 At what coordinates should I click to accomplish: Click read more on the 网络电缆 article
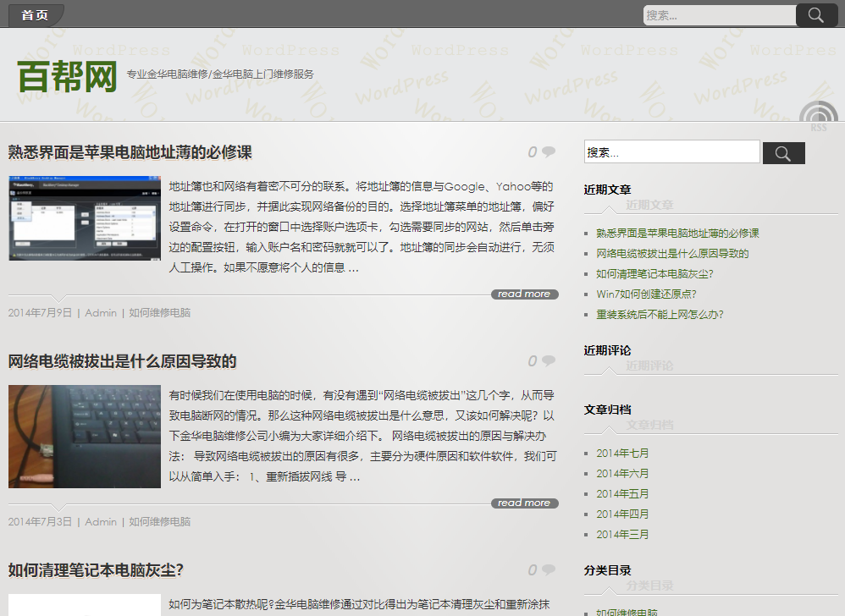click(x=524, y=503)
